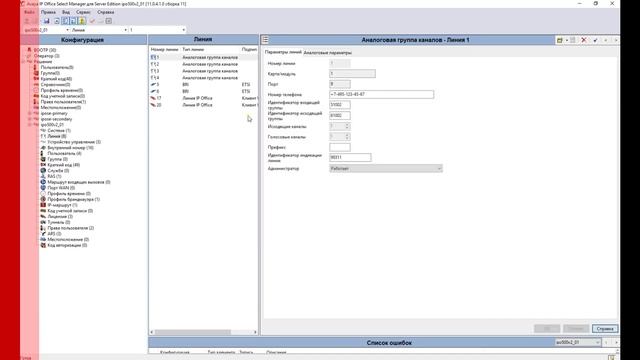Click the orange check mark icon in main toolbar

[92, 21]
